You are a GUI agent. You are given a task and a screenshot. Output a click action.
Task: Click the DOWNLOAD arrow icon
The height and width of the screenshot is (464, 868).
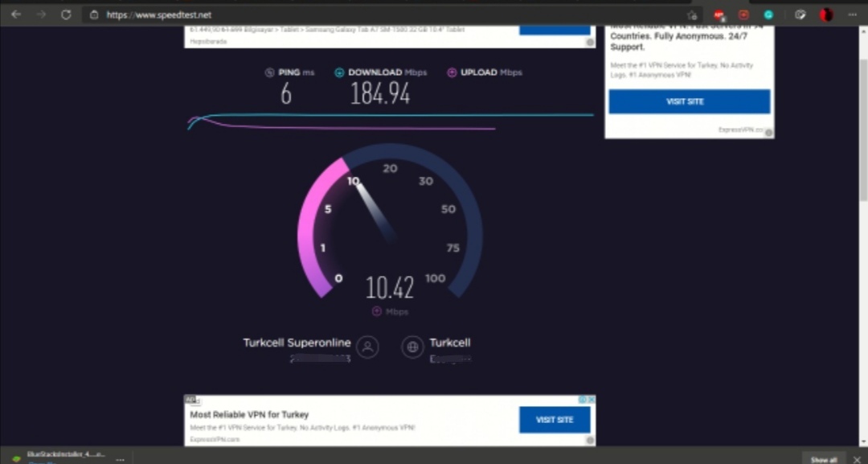coord(339,72)
